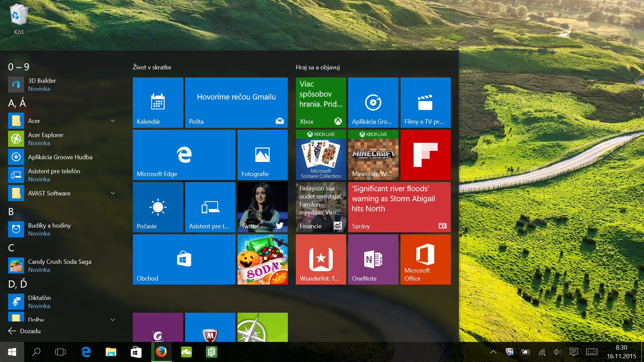Show hidden system tray icons
This screenshot has width=644, height=362.
pos(493,352)
